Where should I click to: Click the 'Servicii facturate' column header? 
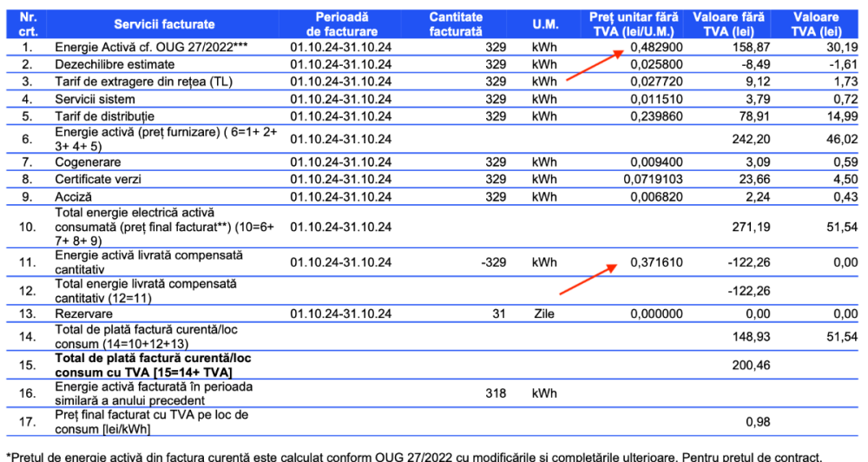click(x=164, y=23)
